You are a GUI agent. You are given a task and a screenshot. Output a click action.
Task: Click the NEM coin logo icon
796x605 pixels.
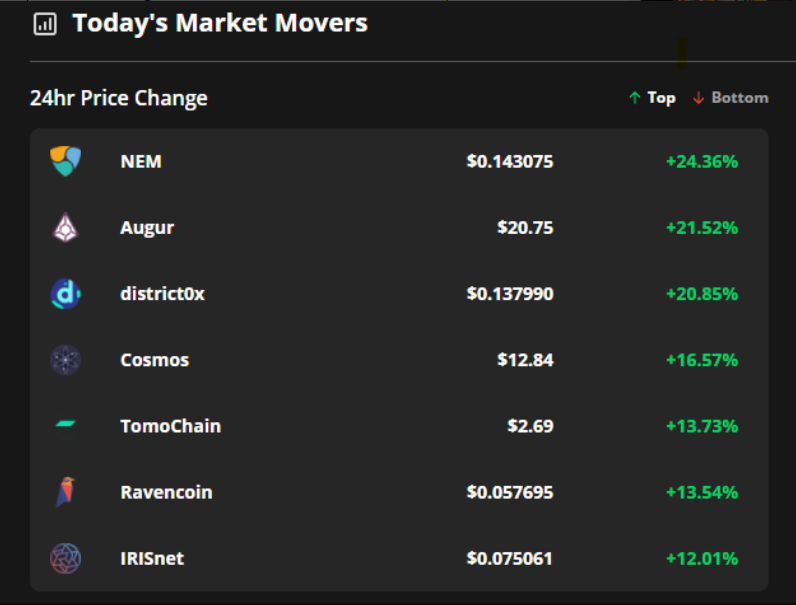(65, 161)
